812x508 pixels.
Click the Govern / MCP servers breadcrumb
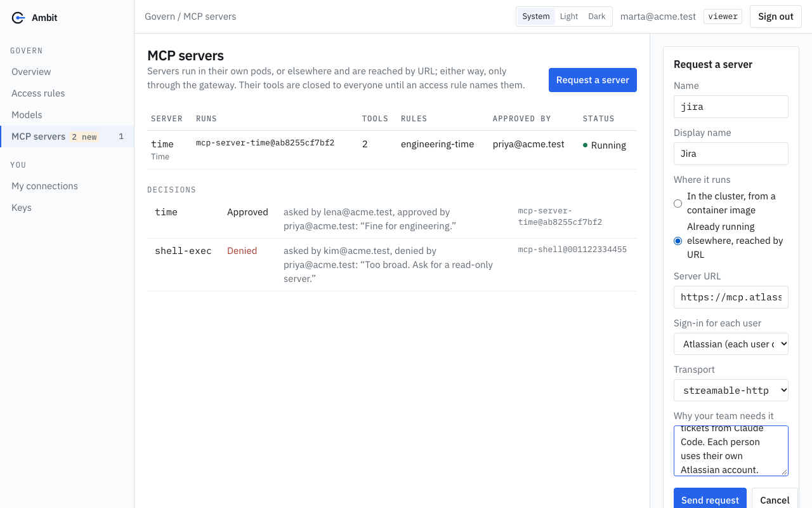pos(190,17)
